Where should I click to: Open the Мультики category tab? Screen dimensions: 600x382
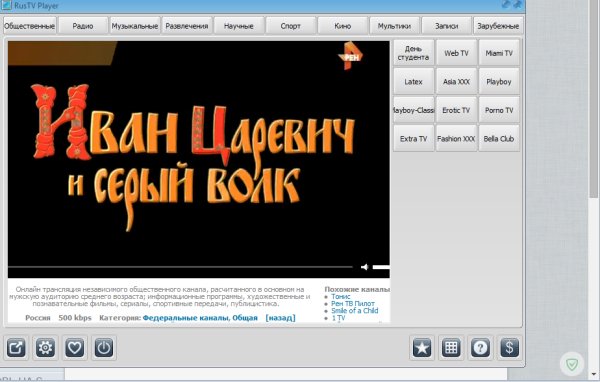click(395, 26)
